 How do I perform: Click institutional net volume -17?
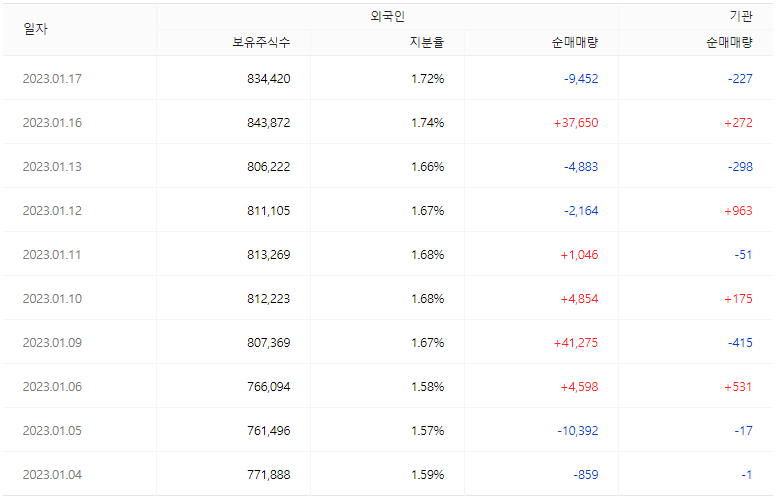click(x=743, y=431)
